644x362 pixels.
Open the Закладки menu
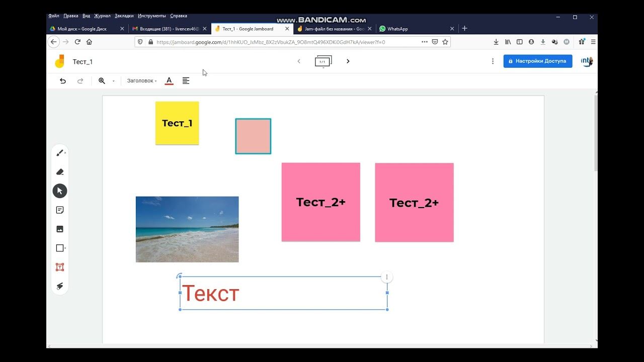pyautogui.click(x=124, y=16)
